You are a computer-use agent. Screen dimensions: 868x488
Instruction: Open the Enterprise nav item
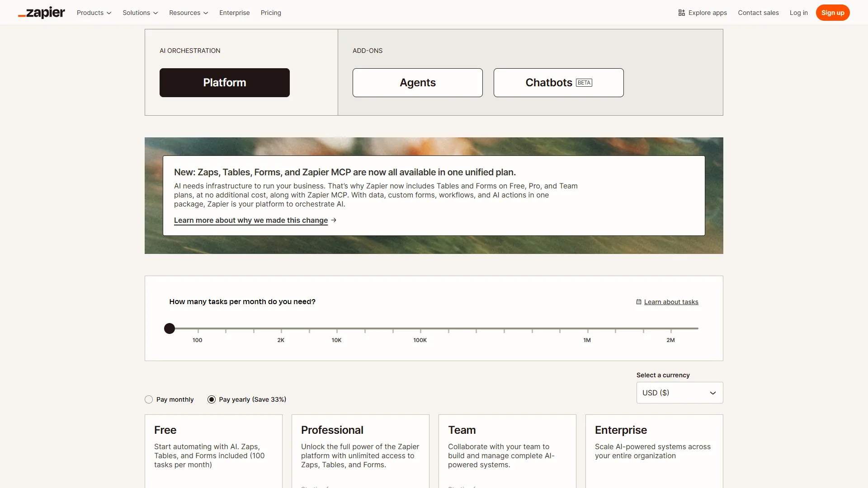[234, 13]
